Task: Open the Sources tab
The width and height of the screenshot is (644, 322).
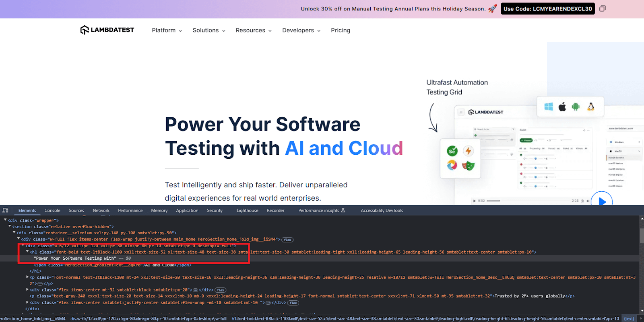Action: [76, 210]
